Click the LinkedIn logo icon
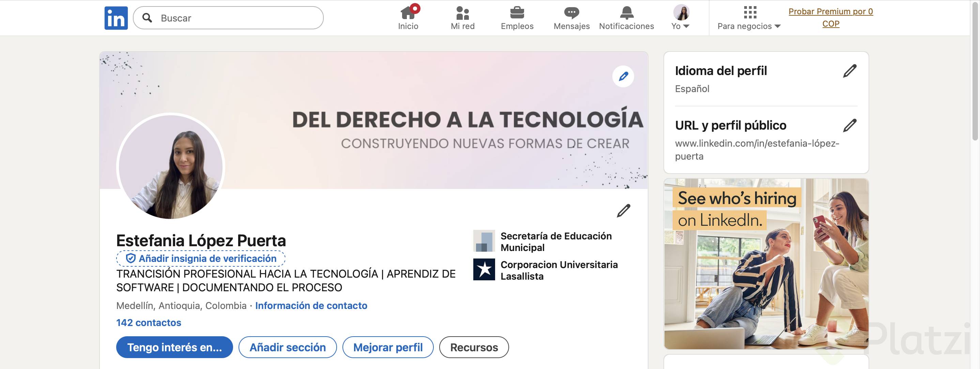 point(116,18)
